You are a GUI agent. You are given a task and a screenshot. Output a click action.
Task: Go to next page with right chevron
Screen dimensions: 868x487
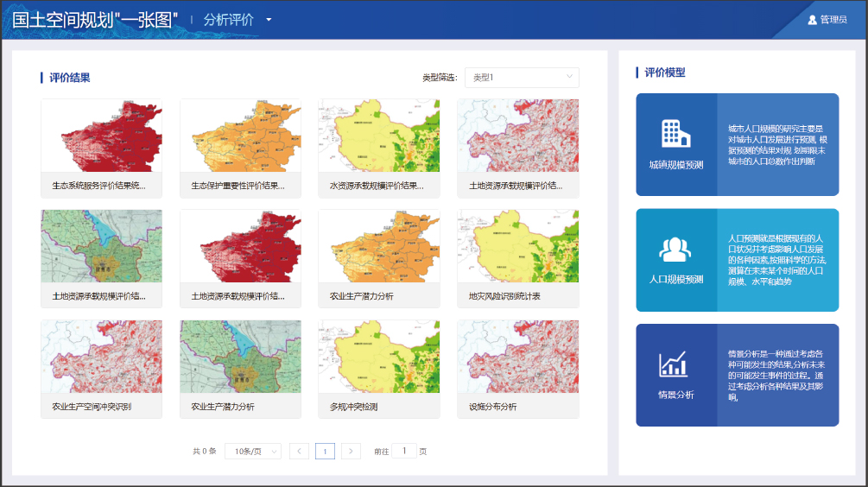coord(351,452)
